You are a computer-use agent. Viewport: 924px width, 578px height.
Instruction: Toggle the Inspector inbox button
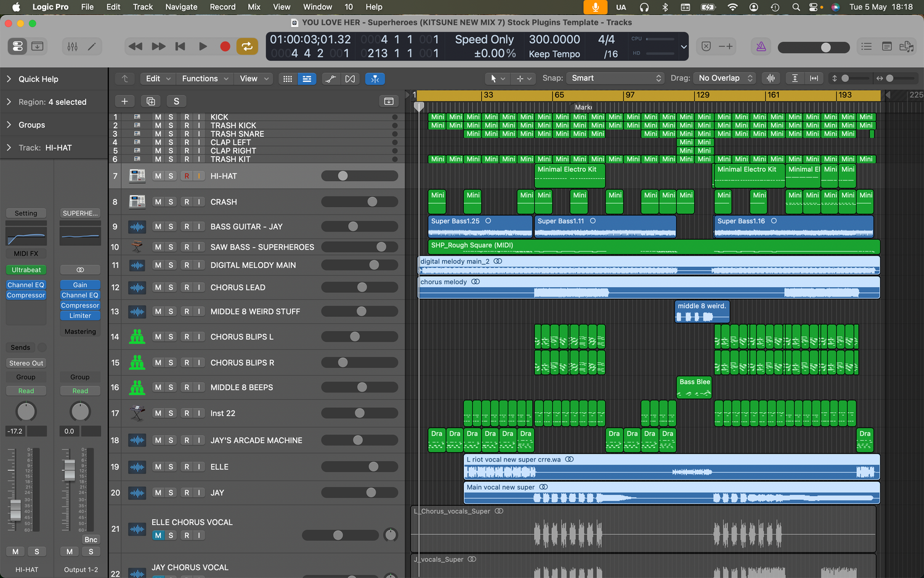coord(37,46)
